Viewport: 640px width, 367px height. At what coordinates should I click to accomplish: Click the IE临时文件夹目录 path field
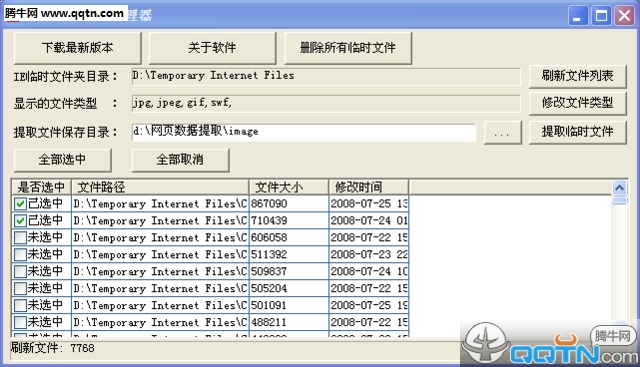tap(326, 76)
